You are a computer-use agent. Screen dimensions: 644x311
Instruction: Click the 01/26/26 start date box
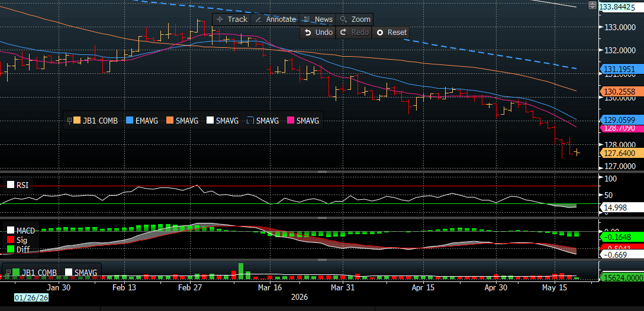tap(31, 297)
